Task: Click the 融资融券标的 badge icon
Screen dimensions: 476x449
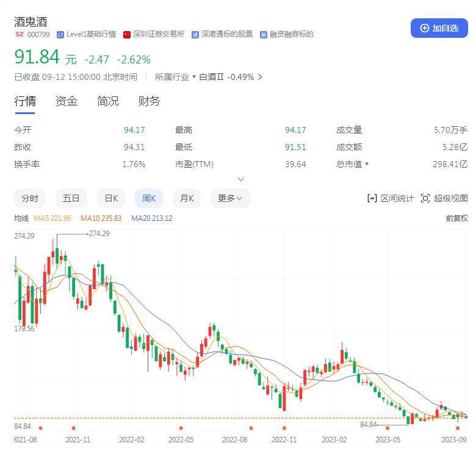Action: [263, 35]
